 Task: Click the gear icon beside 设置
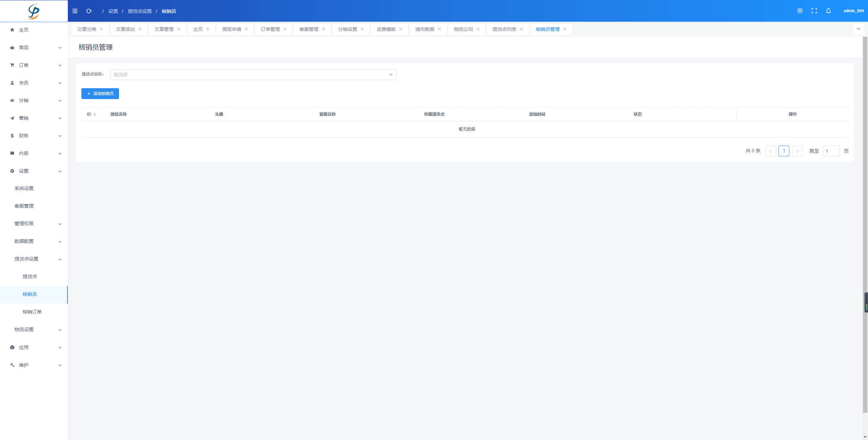12,171
